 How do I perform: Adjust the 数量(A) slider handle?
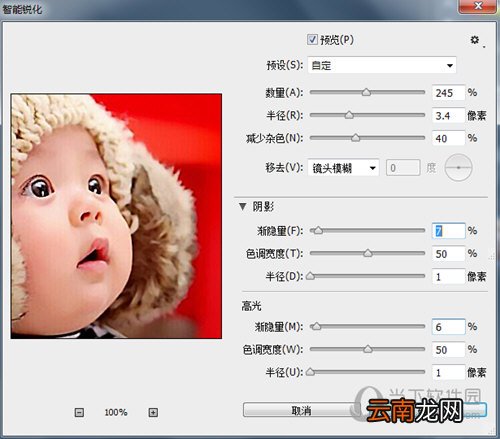click(x=366, y=92)
